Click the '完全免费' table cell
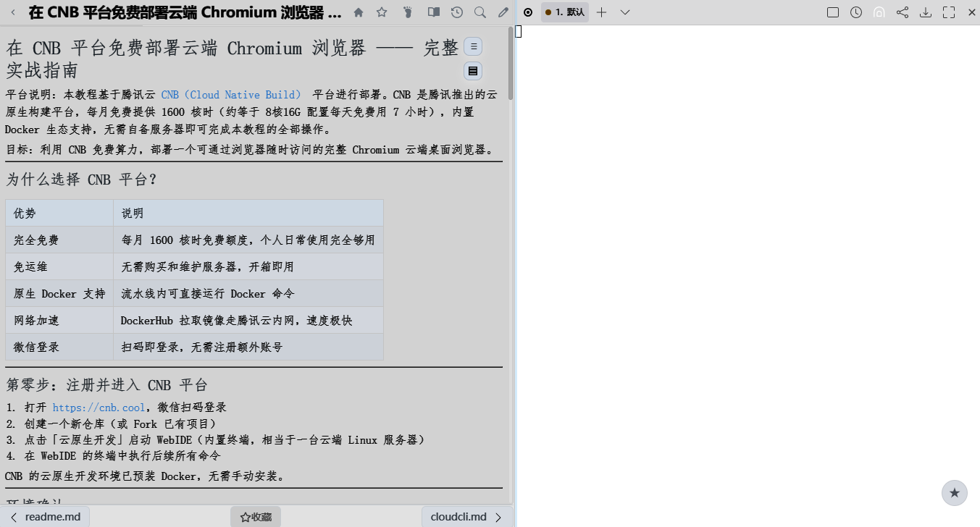 coord(59,240)
